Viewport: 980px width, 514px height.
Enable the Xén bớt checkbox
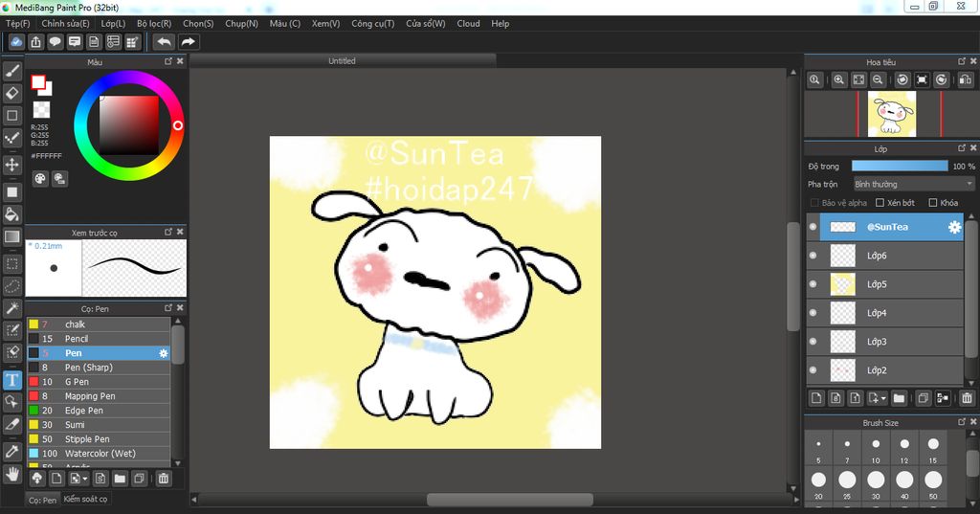(x=880, y=203)
